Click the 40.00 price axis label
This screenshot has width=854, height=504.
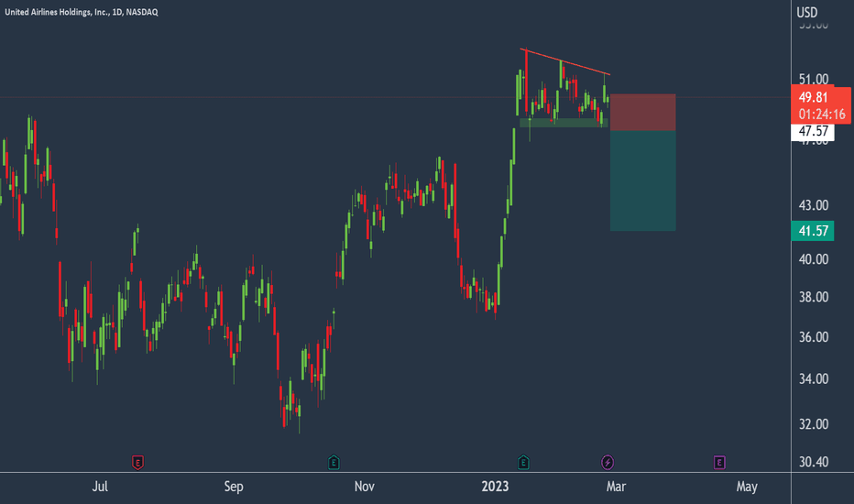tap(814, 259)
